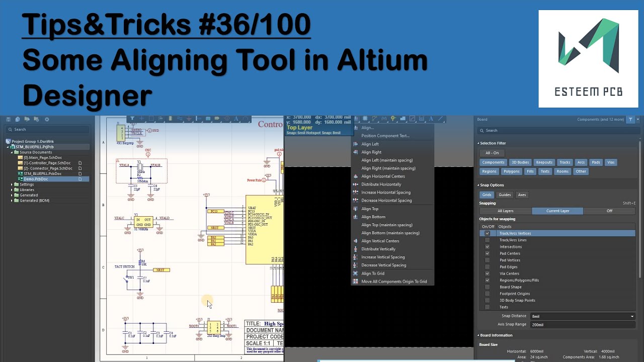Collapse the Selection Filter section
The width and height of the screenshot is (644, 362).
coord(478,143)
